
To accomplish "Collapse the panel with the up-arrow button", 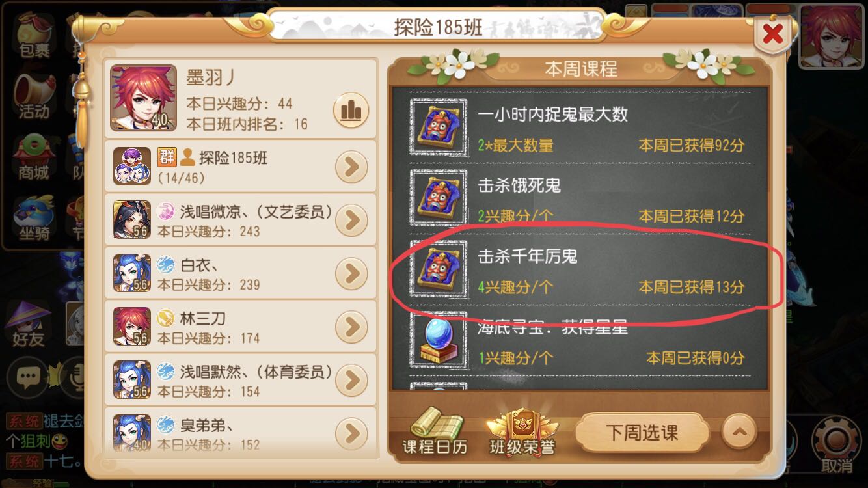I will point(739,431).
